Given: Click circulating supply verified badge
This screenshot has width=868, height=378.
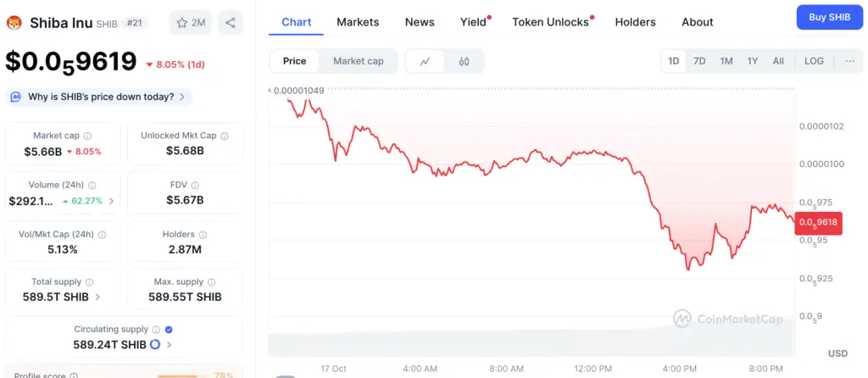Looking at the screenshot, I should (169, 330).
